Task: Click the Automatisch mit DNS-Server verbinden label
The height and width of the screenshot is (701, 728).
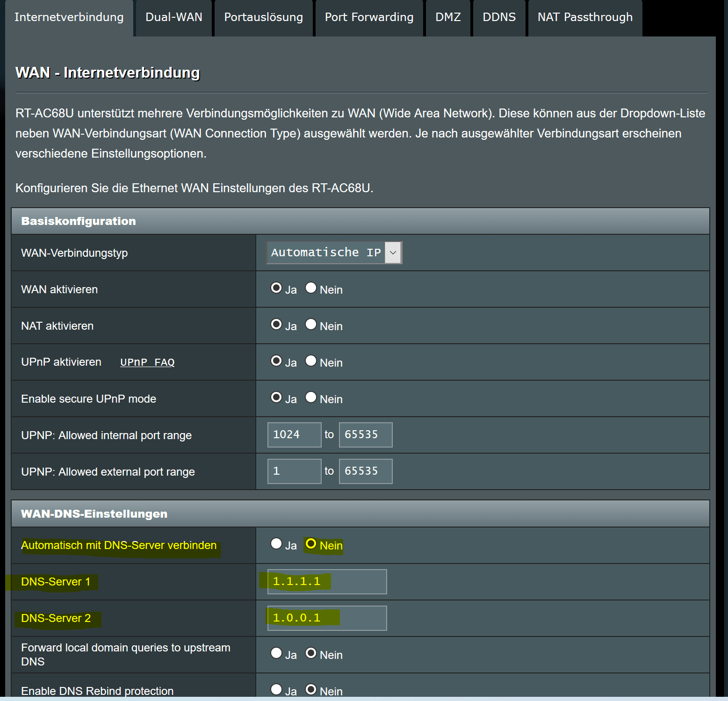Action: [x=119, y=545]
